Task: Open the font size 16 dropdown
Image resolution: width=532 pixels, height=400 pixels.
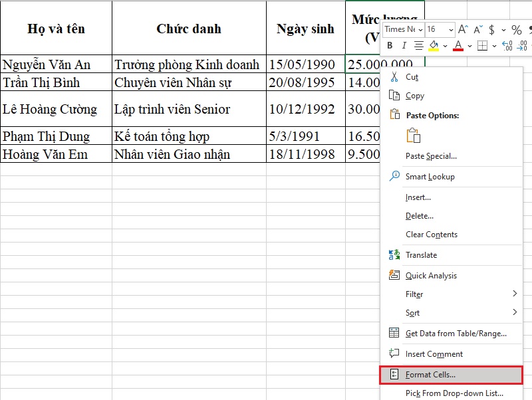Action: click(451, 30)
